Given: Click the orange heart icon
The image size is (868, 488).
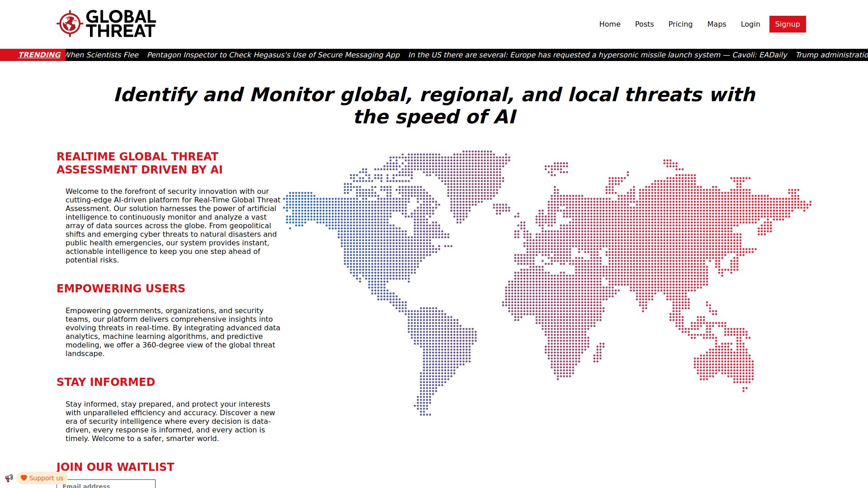Looking at the screenshot, I should [24, 478].
